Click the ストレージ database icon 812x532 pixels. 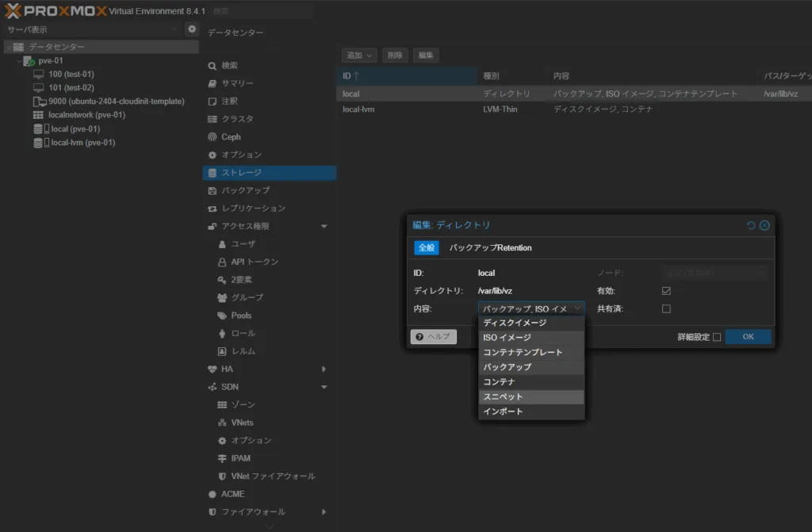pos(212,173)
